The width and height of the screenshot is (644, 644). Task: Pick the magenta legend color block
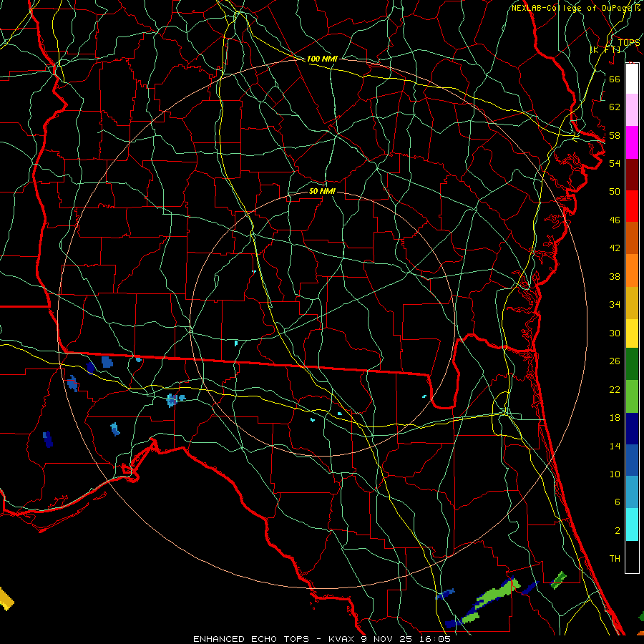point(632,142)
